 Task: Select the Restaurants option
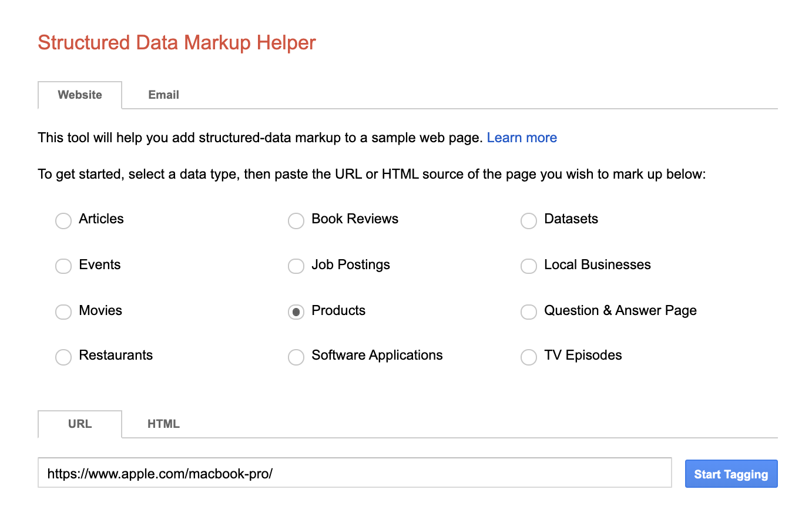(63, 357)
